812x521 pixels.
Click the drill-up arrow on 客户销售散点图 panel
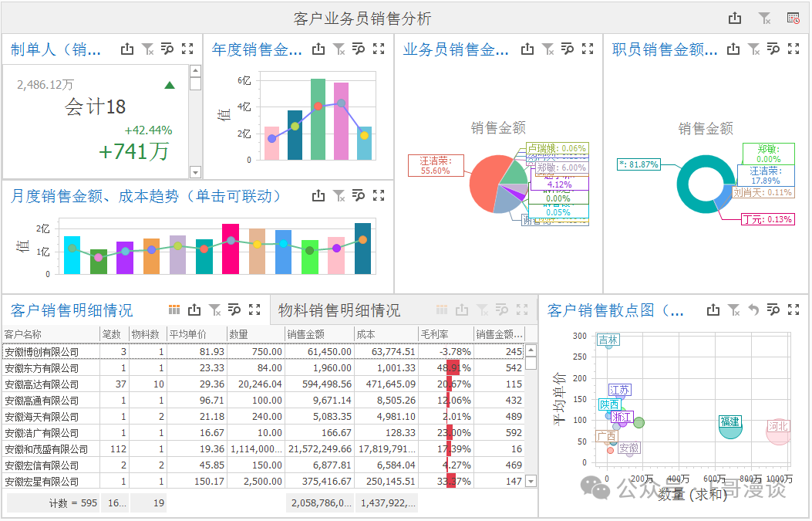coord(753,310)
